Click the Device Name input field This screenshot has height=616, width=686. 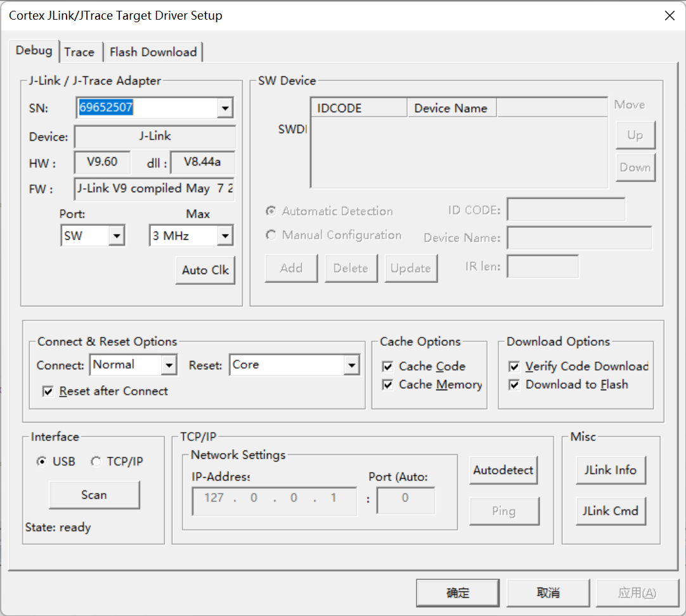click(579, 238)
